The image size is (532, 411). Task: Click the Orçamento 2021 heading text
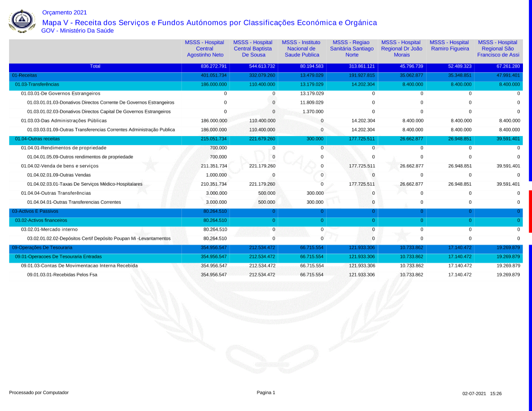pyautogui.click(x=64, y=13)
